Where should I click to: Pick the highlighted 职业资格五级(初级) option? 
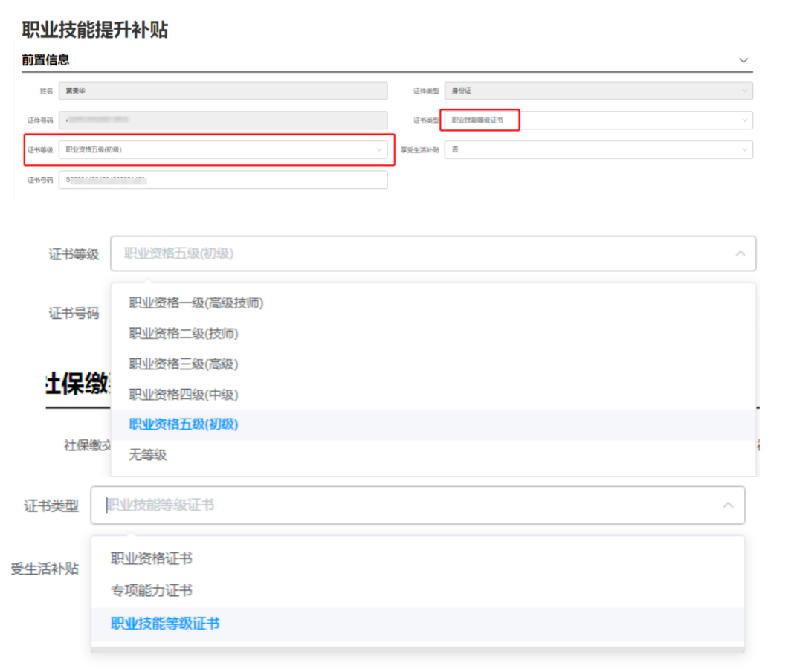184,424
